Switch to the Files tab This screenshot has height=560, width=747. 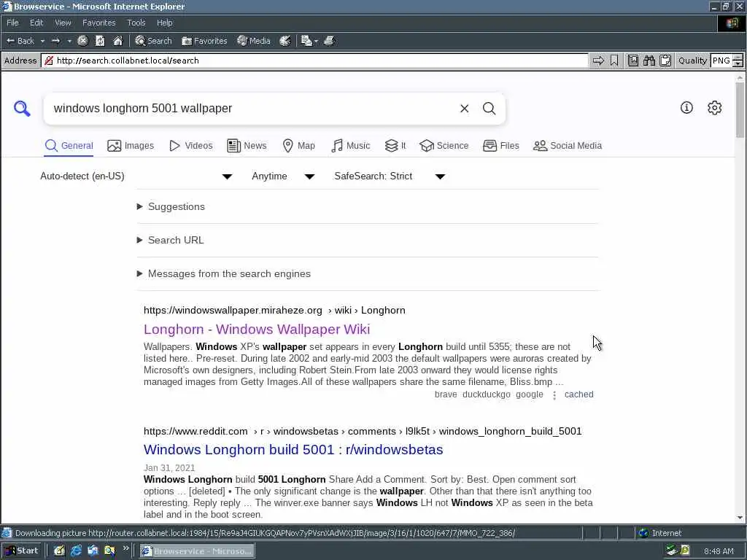[x=500, y=146]
